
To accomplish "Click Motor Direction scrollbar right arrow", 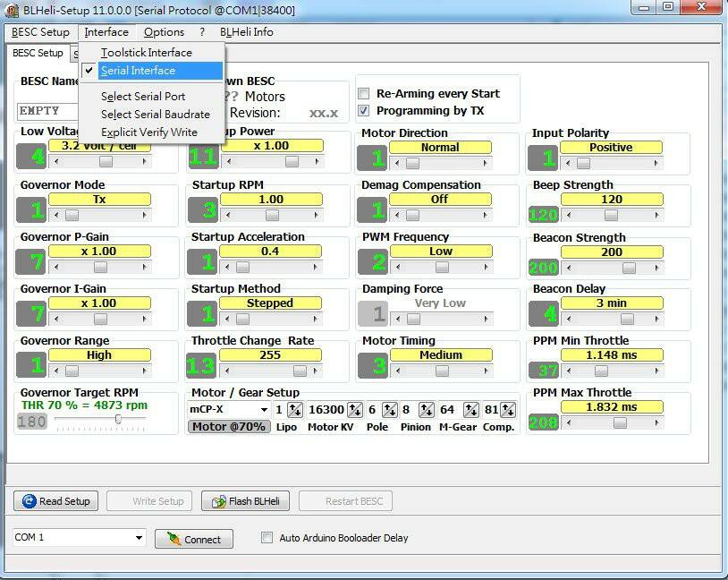I will click(x=485, y=163).
